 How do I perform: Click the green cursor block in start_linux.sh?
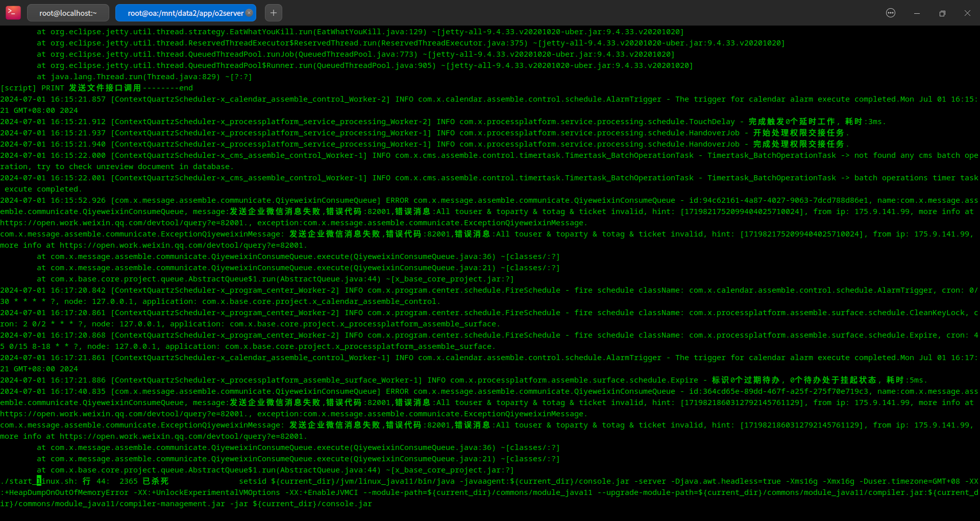[39, 481]
